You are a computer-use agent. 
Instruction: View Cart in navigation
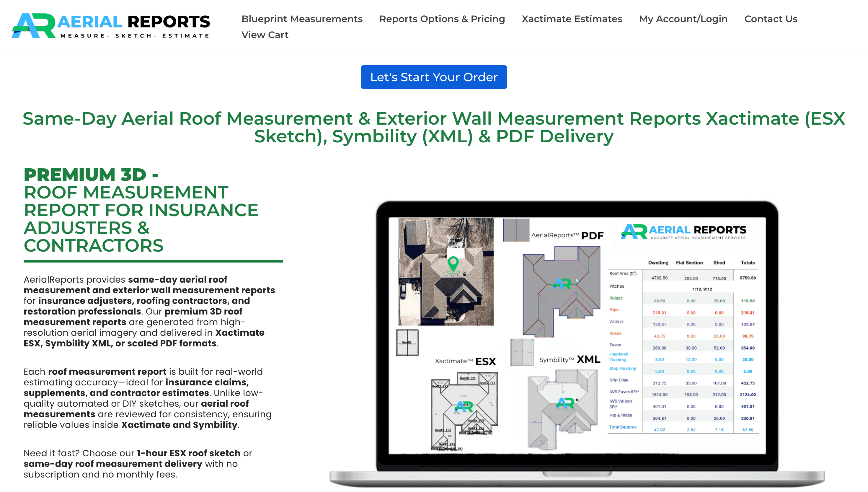[265, 35]
